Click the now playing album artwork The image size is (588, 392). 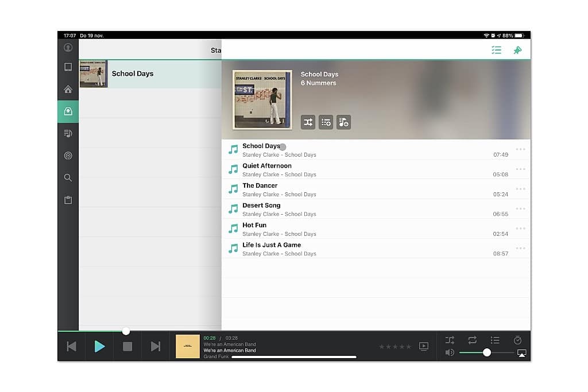(188, 346)
